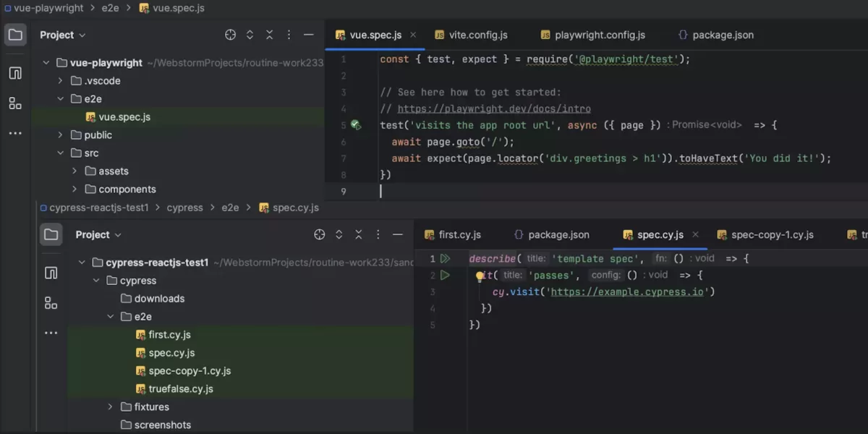The image size is (868, 434).
Task: Select opened file locator in top Project panel
Action: point(231,35)
